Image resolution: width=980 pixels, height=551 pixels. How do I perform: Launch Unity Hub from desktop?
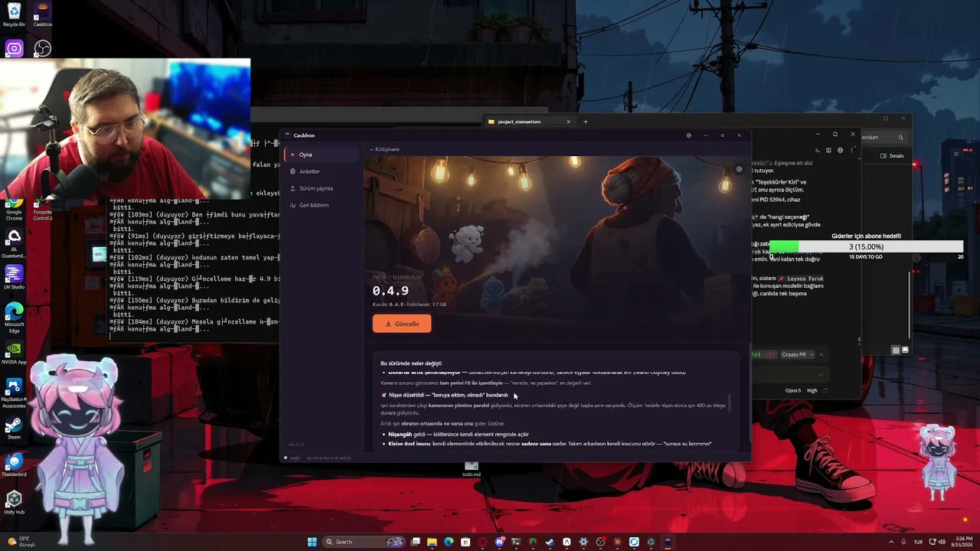(14, 502)
